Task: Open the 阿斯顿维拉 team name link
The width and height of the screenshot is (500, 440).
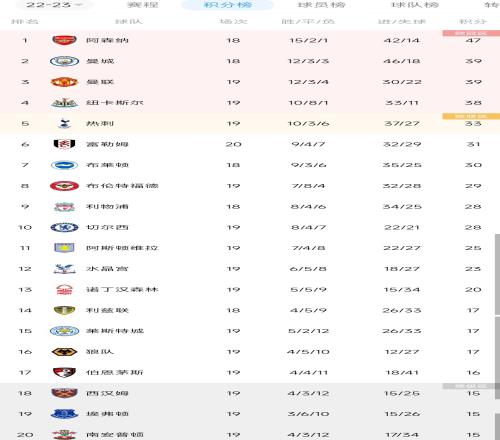Action: click(x=122, y=248)
